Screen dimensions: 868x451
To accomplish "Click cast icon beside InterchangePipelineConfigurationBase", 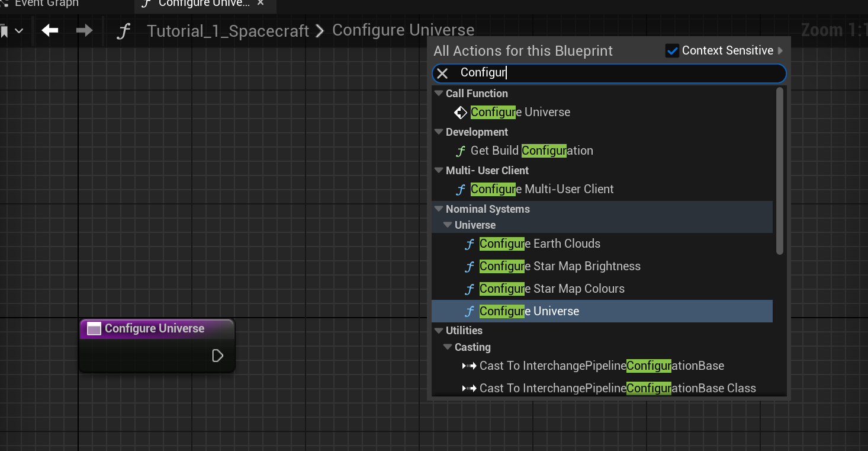I will [470, 366].
